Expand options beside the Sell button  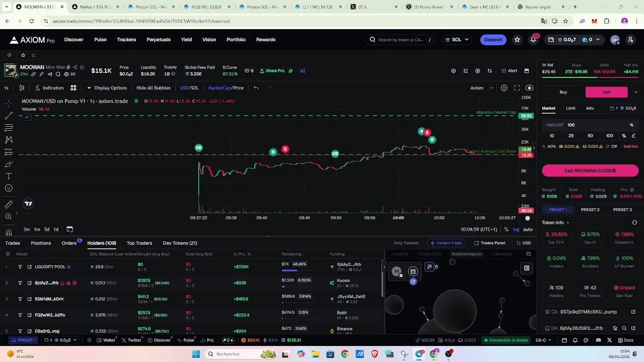[635, 92]
